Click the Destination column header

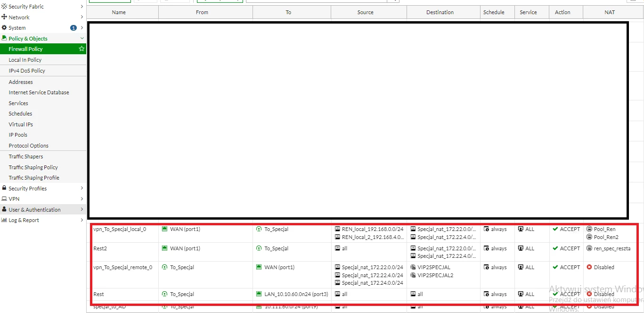pyautogui.click(x=443, y=12)
